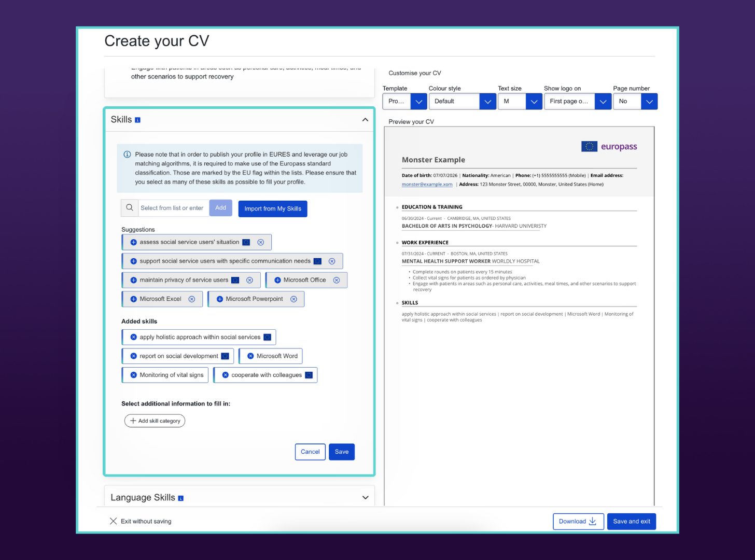
Task: Click 'Preview your CV' label
Action: point(411,122)
